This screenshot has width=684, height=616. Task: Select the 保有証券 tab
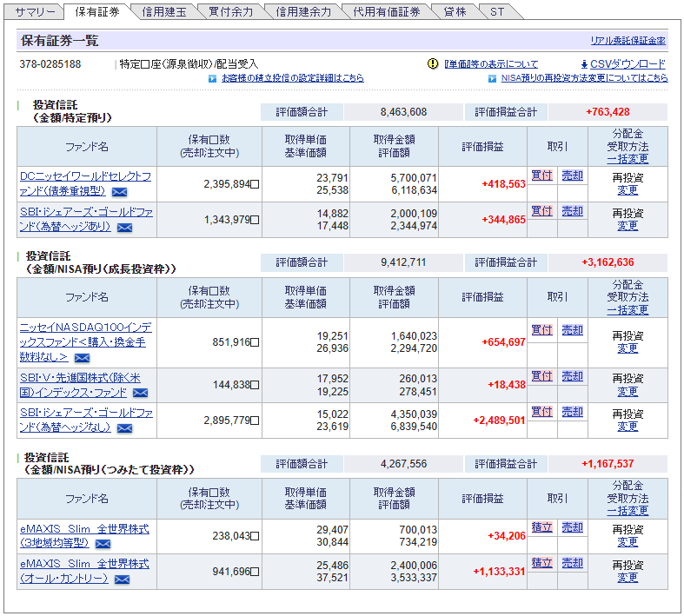coord(96,12)
